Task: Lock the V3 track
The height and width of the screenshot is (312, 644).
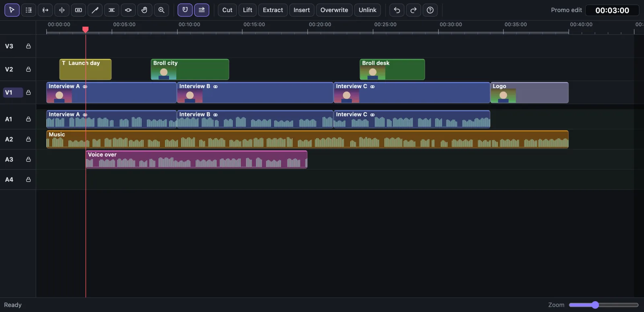Action: (28, 46)
